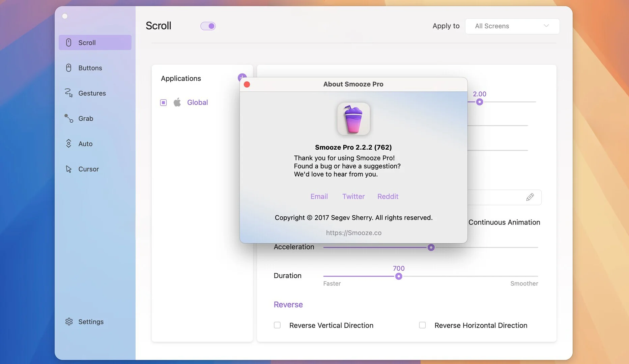This screenshot has width=629, height=364.
Task: Click the Faster label under Duration
Action: (x=332, y=284)
